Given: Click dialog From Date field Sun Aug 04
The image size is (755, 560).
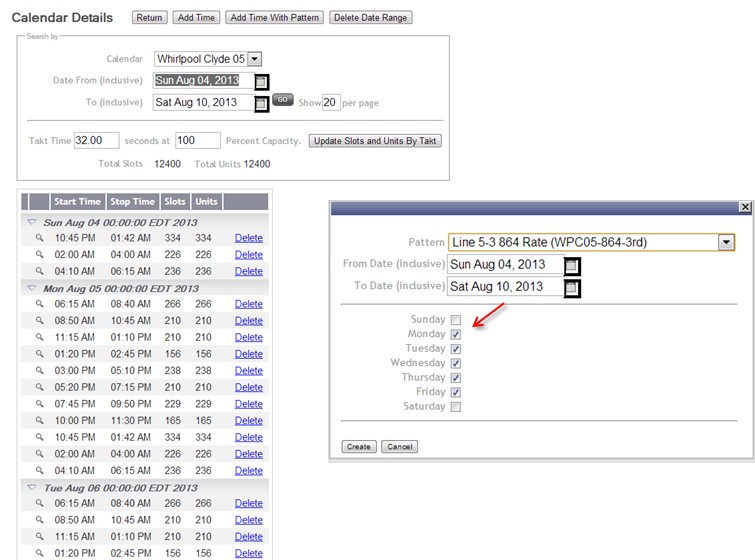Looking at the screenshot, I should click(506, 264).
